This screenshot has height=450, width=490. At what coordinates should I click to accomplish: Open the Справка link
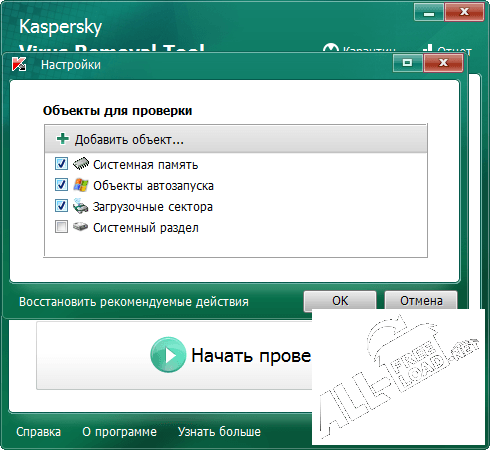click(38, 432)
